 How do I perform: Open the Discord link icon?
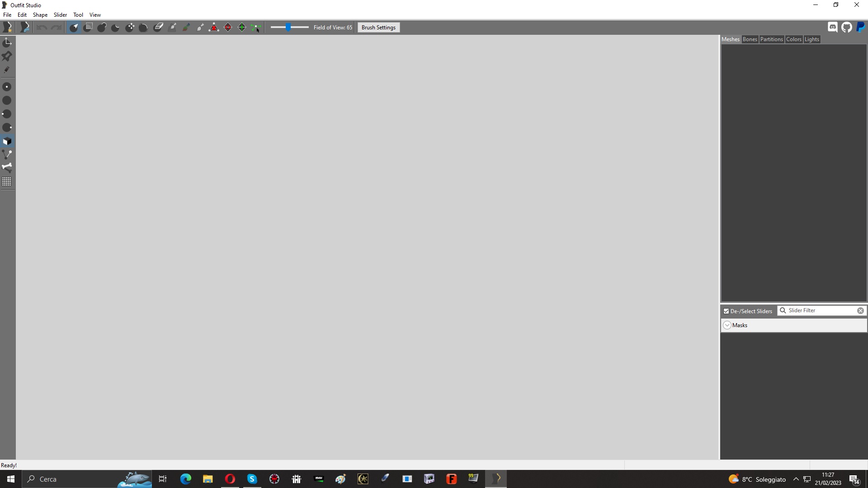point(832,27)
